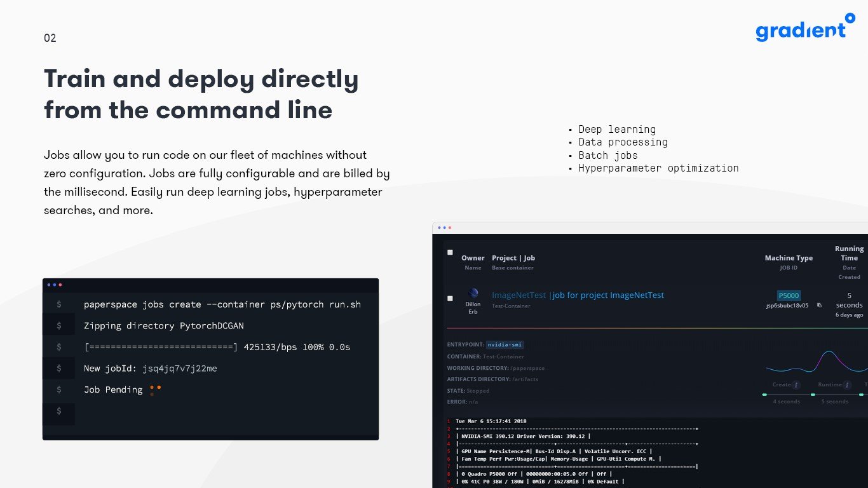The image size is (868, 488).
Task: Click the 'Train and deploy' slide heading
Action: 201,94
